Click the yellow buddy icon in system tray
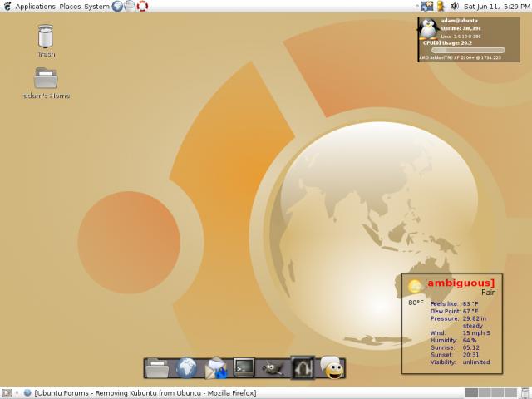The height and width of the screenshot is (399, 532). tap(441, 7)
